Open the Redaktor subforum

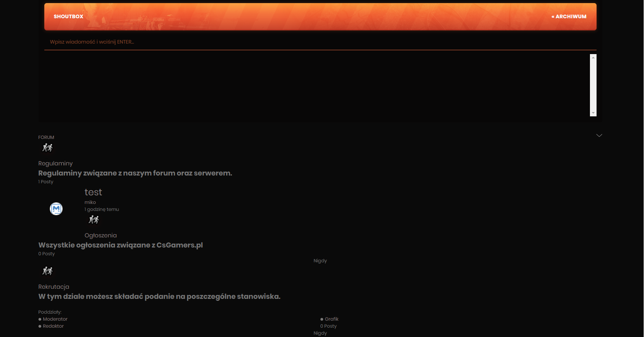53,326
